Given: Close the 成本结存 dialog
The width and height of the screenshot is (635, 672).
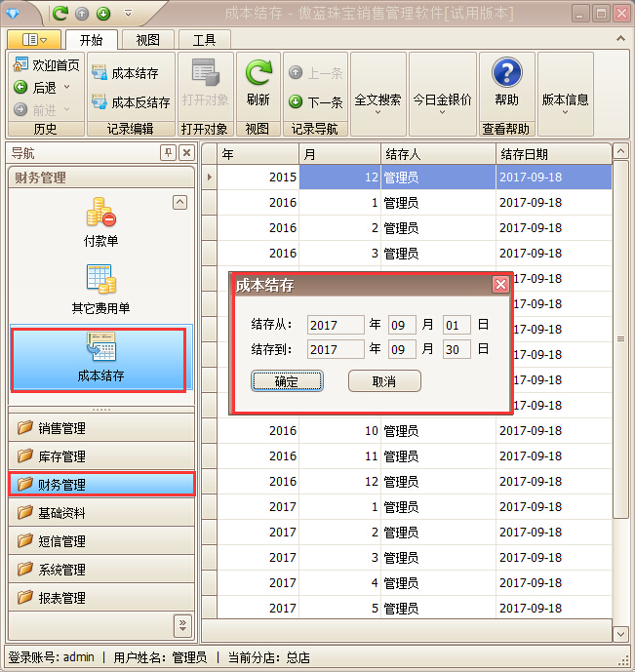Looking at the screenshot, I should point(500,285).
